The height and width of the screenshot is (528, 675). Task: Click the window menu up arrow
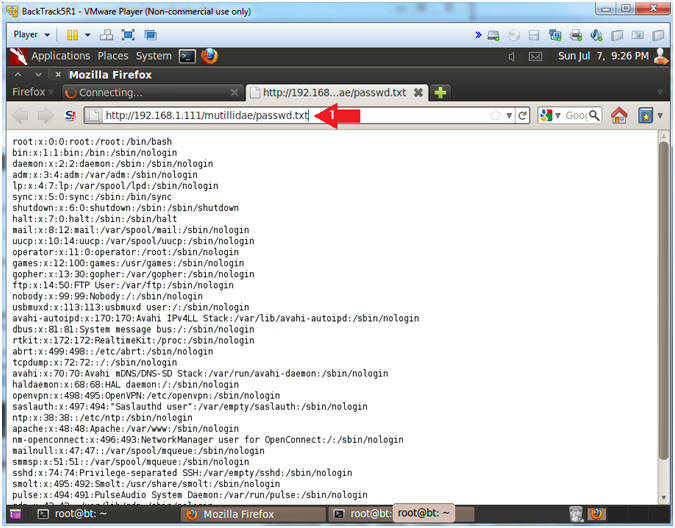[18, 75]
